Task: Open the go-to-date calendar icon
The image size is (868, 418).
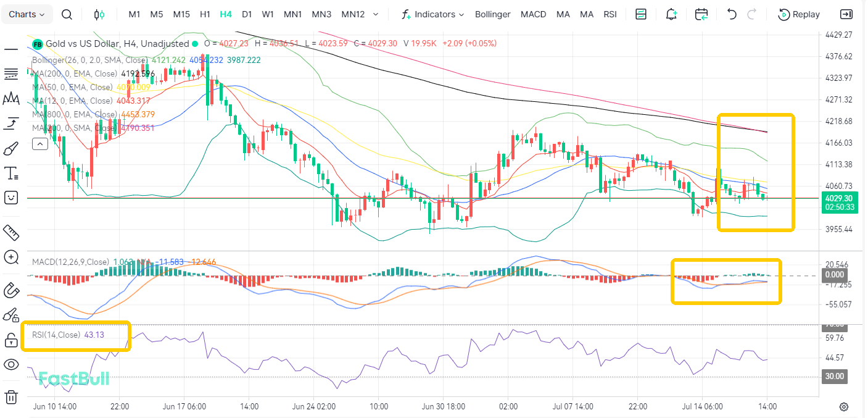Action: pos(701,14)
